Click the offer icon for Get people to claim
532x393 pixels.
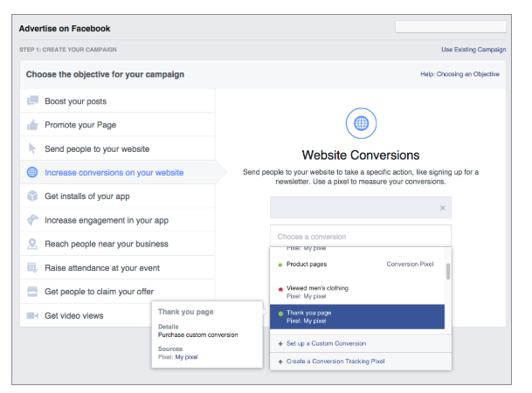click(32, 292)
